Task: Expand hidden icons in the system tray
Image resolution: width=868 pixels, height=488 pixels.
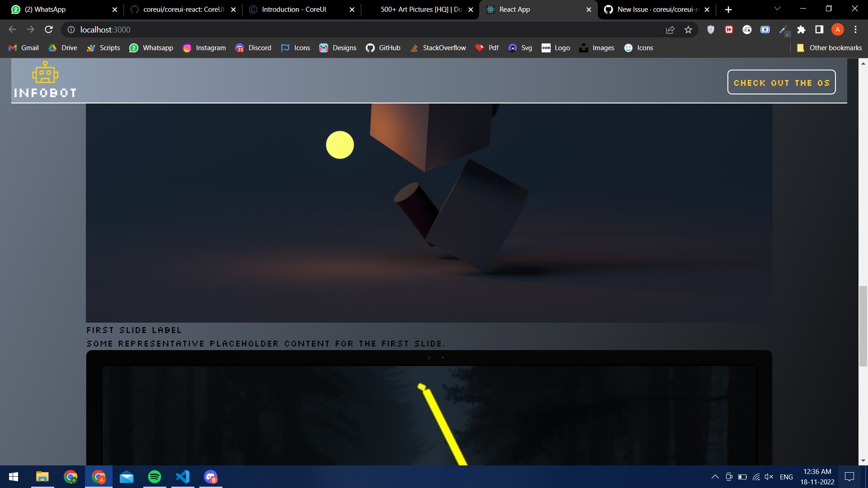Action: tap(715, 477)
